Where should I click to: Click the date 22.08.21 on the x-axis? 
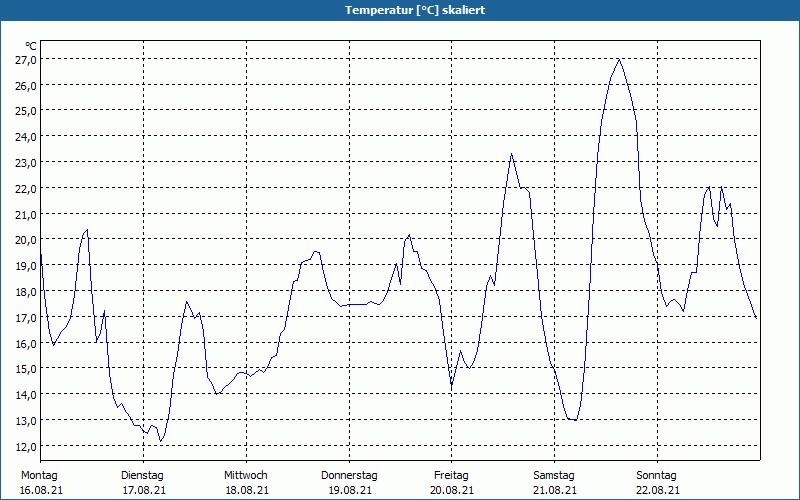657,490
